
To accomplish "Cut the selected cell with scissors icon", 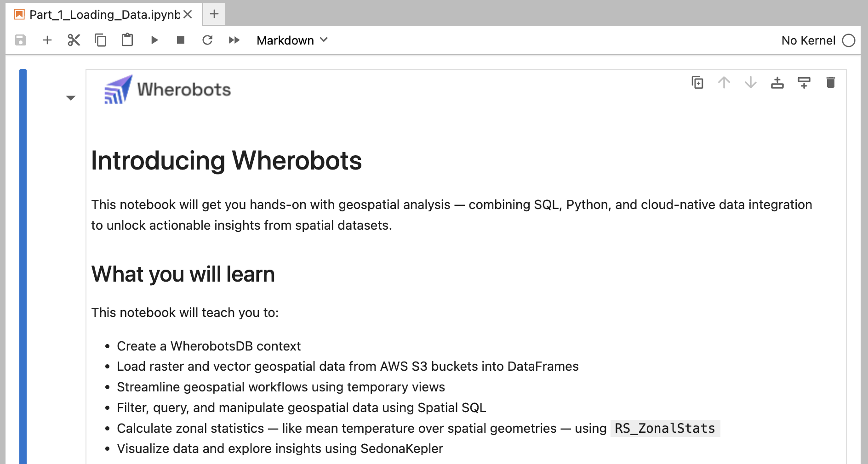I will coord(74,40).
